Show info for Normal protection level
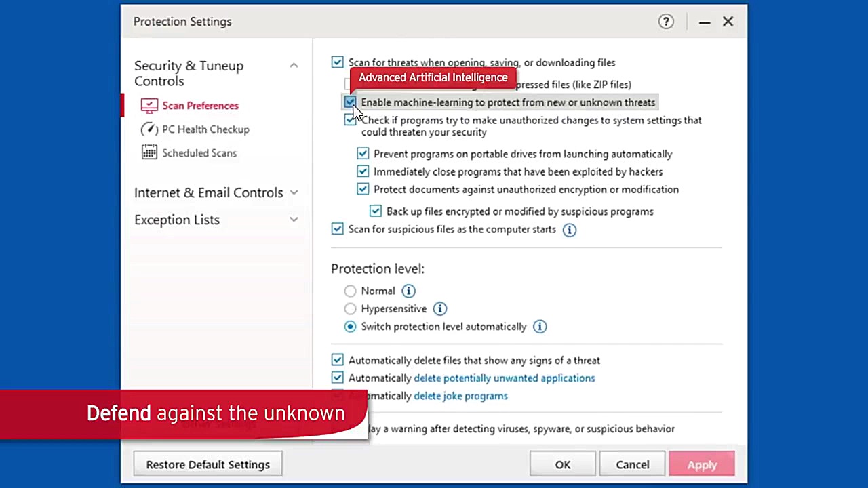This screenshot has width=868, height=488. 408,291
